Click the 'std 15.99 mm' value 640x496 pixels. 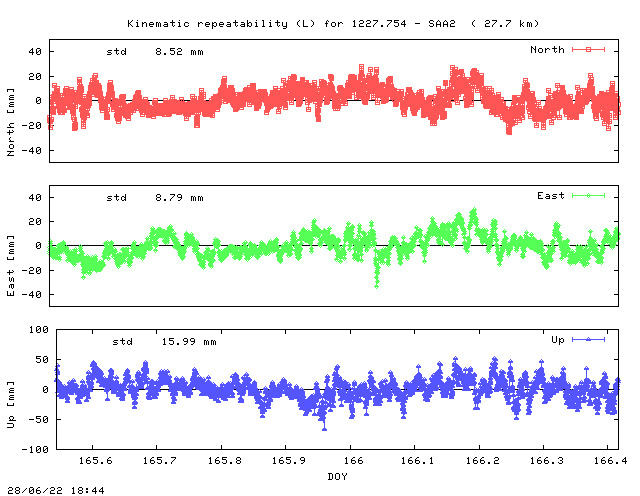click(x=164, y=342)
